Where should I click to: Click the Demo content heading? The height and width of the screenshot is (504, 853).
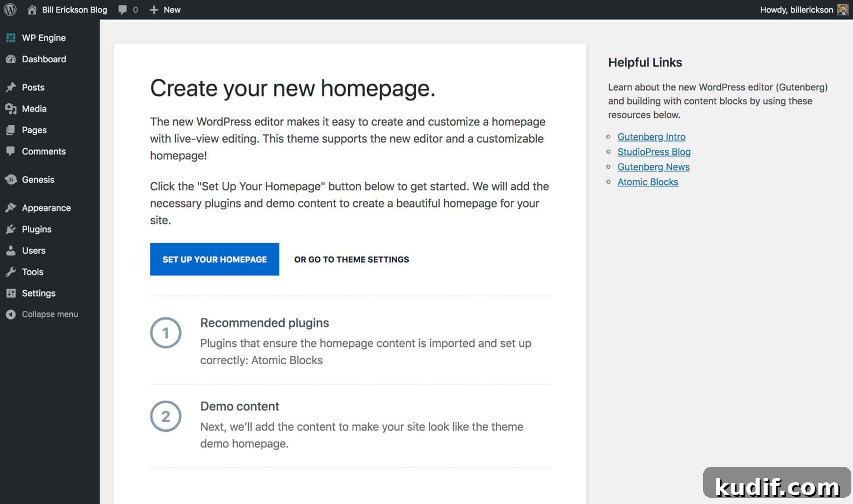coord(239,406)
